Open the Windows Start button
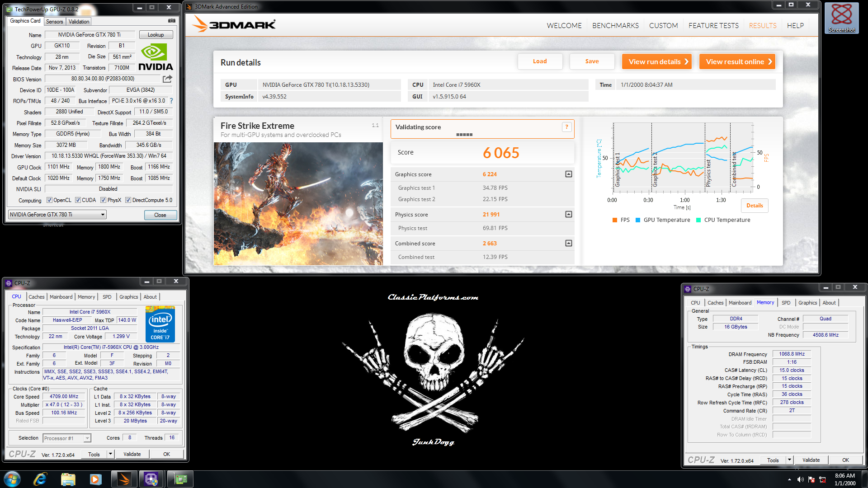 [12, 479]
